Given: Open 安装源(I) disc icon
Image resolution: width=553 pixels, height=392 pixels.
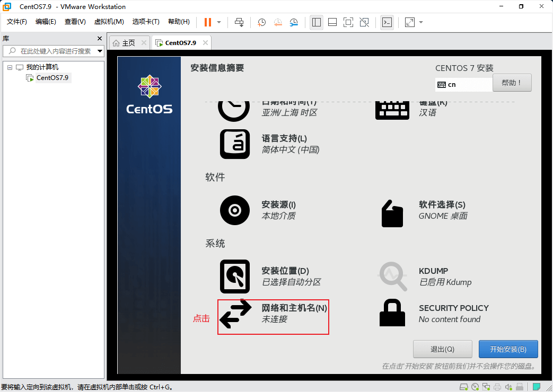Looking at the screenshot, I should [235, 210].
